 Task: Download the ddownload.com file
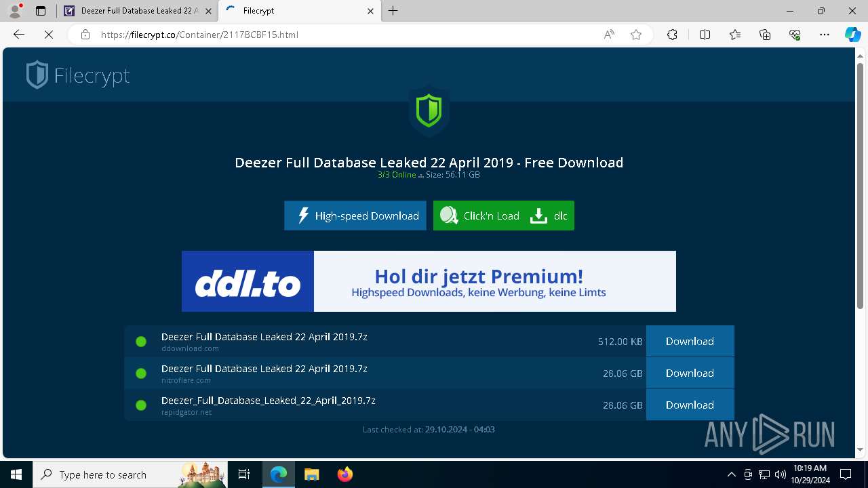tap(690, 341)
